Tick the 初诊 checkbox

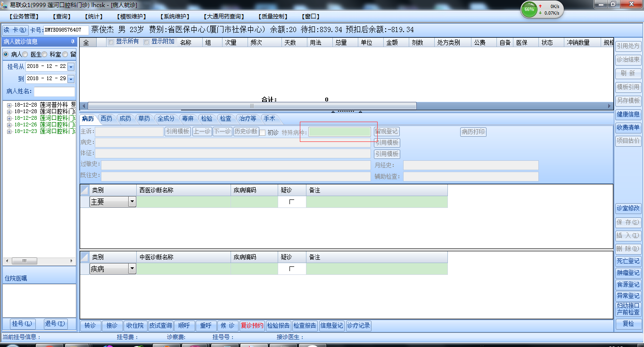tap(263, 132)
